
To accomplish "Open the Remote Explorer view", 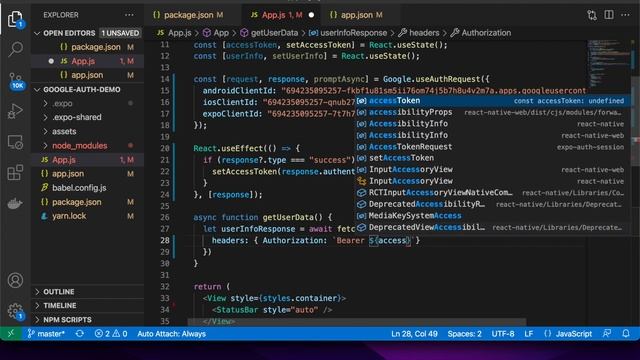I will 15,142.
